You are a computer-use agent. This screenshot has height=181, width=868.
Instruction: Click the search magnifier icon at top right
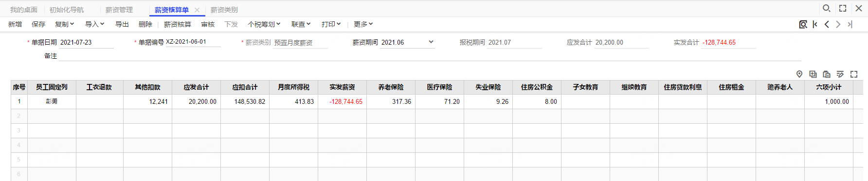pyautogui.click(x=826, y=8)
